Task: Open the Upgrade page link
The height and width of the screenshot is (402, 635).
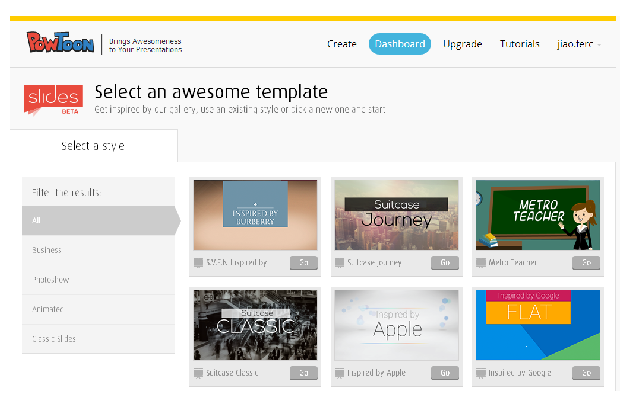Action: (462, 44)
